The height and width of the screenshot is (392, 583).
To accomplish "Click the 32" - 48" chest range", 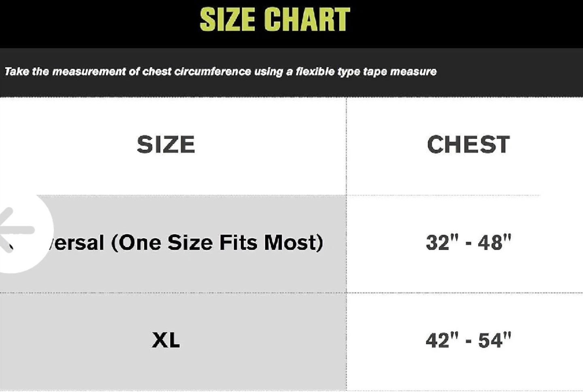I will [x=468, y=243].
